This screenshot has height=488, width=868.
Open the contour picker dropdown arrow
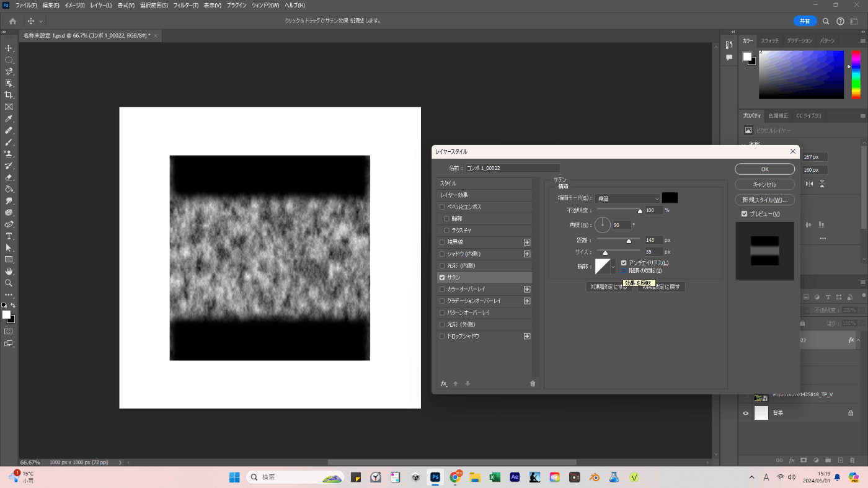(x=613, y=267)
